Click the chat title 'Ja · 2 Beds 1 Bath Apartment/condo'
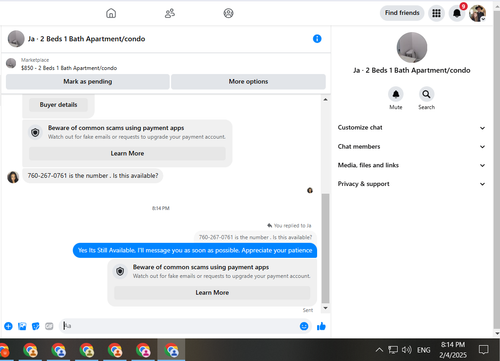 [x=86, y=39]
